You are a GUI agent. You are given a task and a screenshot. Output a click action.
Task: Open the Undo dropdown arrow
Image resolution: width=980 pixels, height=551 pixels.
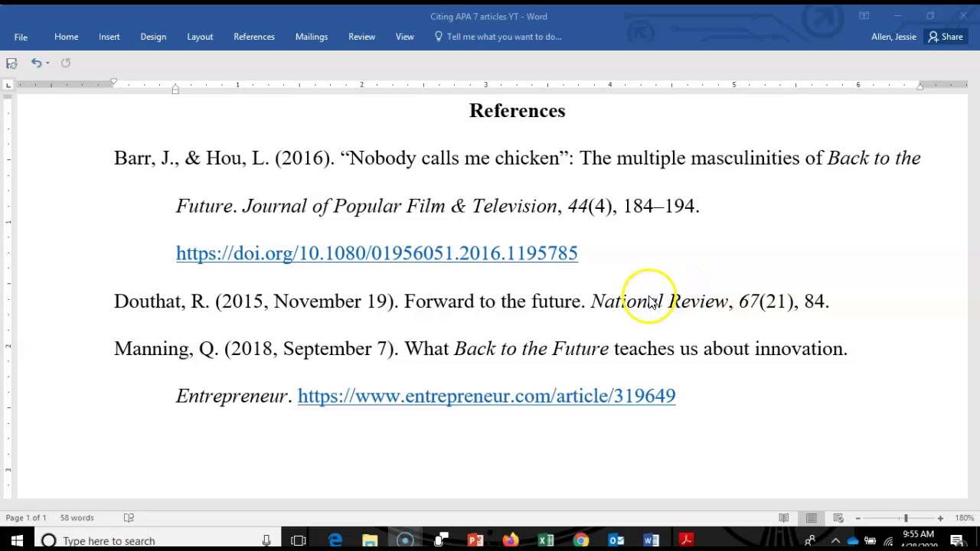coord(47,63)
